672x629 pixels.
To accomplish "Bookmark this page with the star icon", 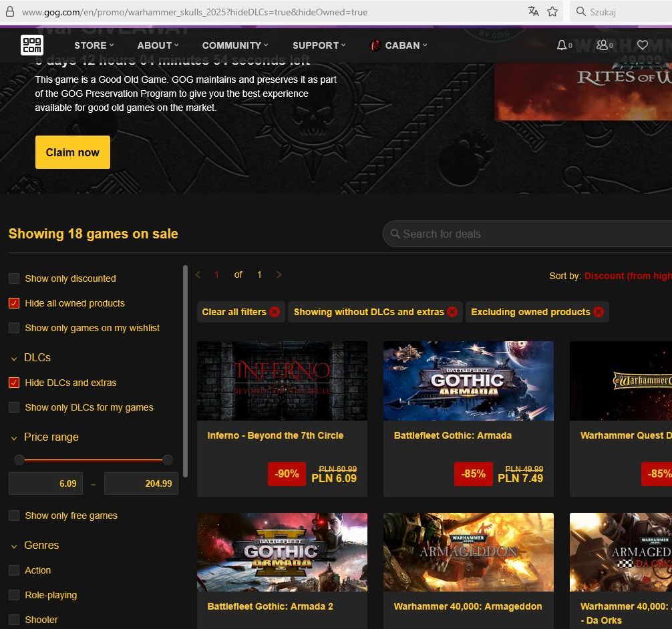I will (x=552, y=11).
